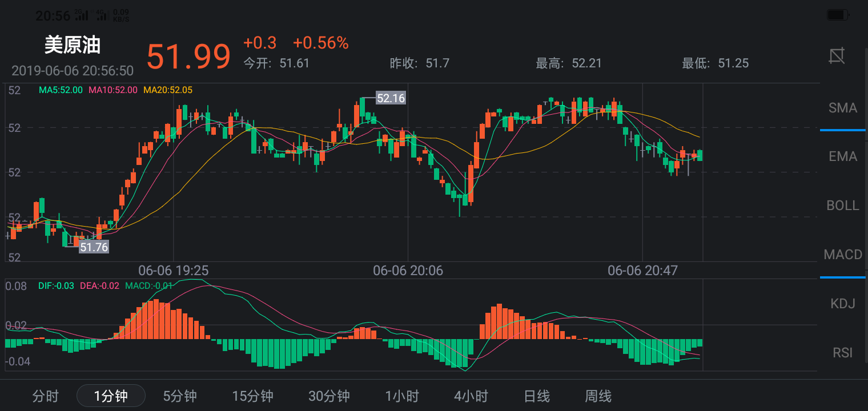Viewport: 868px width, 411px height.
Task: Switch main chart overlay to EMA
Action: point(843,156)
